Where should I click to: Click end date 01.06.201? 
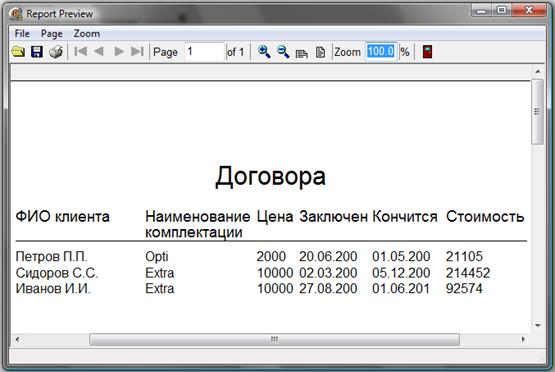coord(401,289)
